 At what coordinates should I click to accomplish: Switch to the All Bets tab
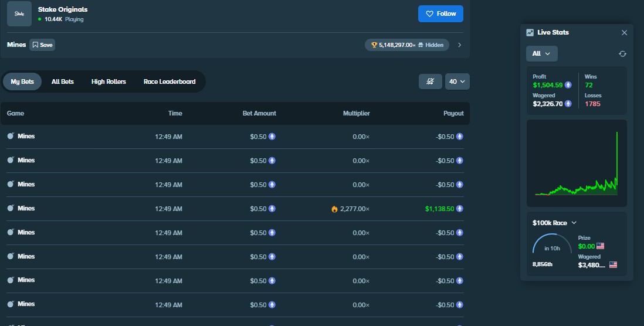[62, 81]
